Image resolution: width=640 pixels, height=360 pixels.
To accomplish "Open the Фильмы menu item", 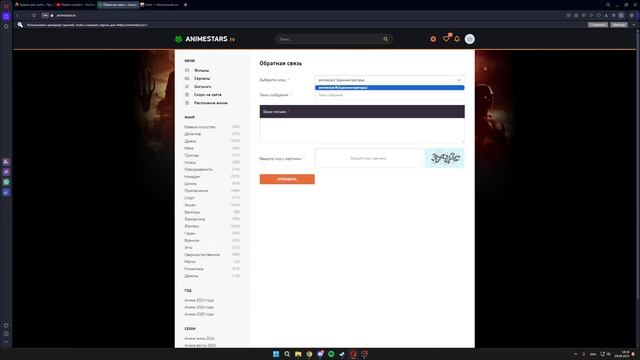I will pyautogui.click(x=202, y=71).
